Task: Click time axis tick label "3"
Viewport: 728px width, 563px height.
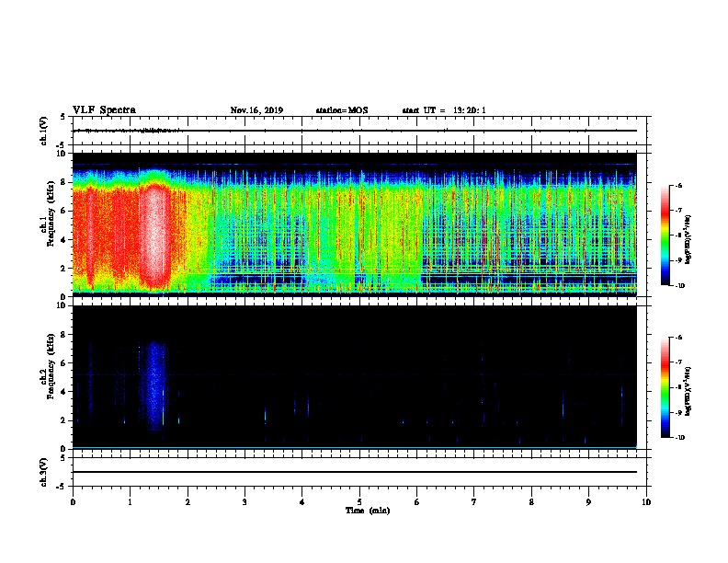Action: 245,502
